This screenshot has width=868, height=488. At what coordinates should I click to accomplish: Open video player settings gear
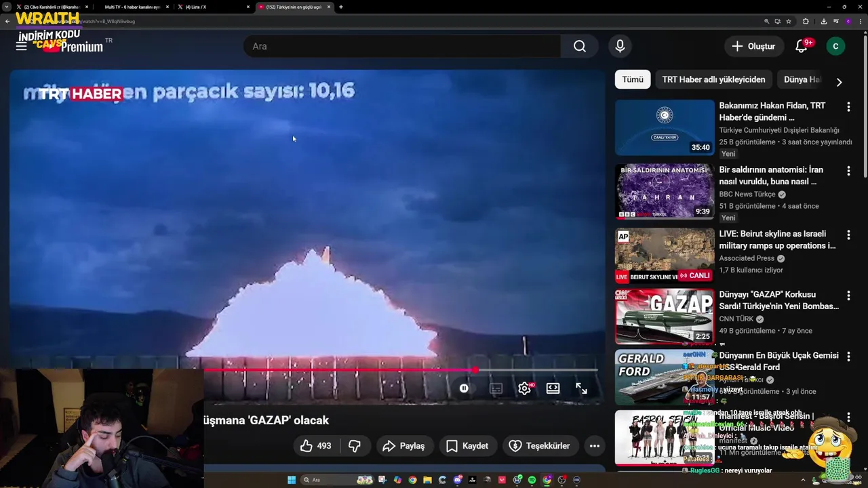pos(524,388)
